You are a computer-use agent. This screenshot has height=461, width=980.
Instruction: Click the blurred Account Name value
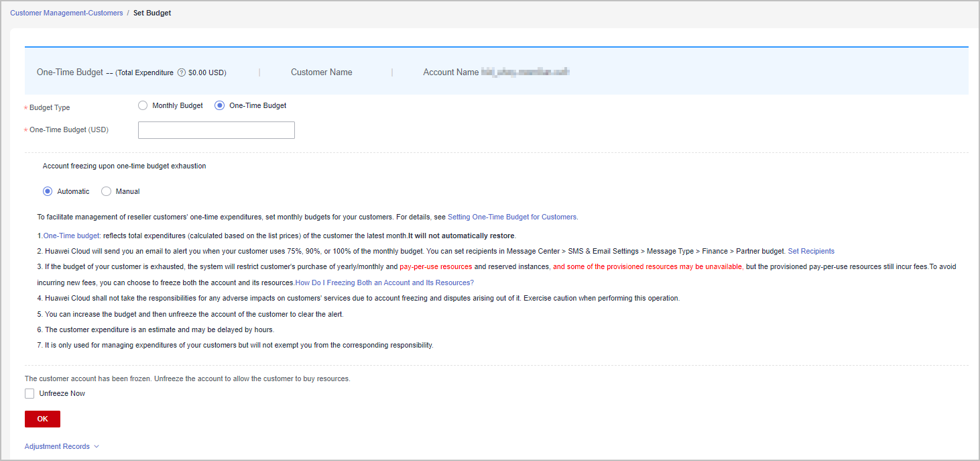(526, 72)
